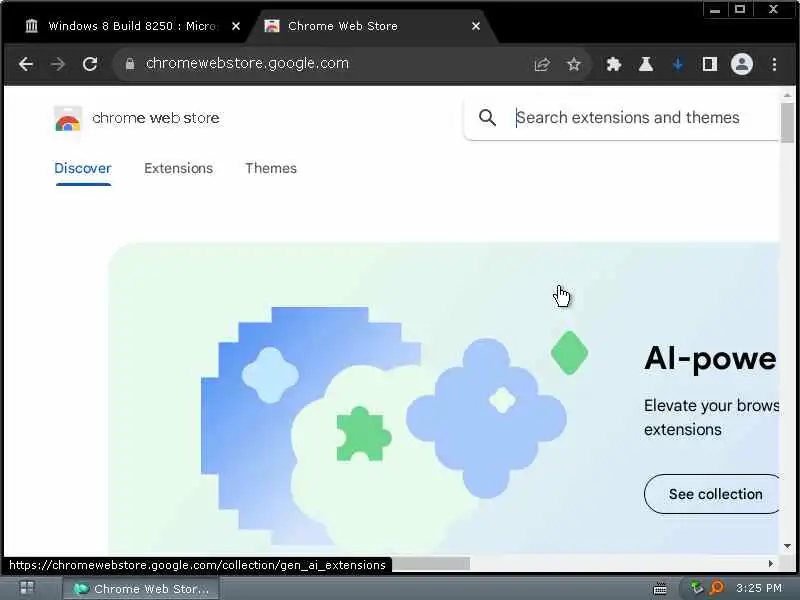
Task: Click the vertical scrollbar up arrow
Action: pyautogui.click(x=787, y=95)
